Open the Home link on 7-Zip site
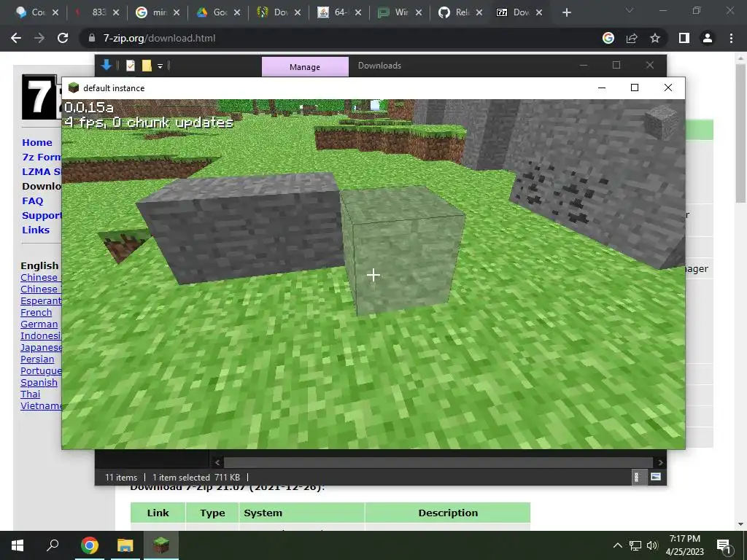 point(37,142)
